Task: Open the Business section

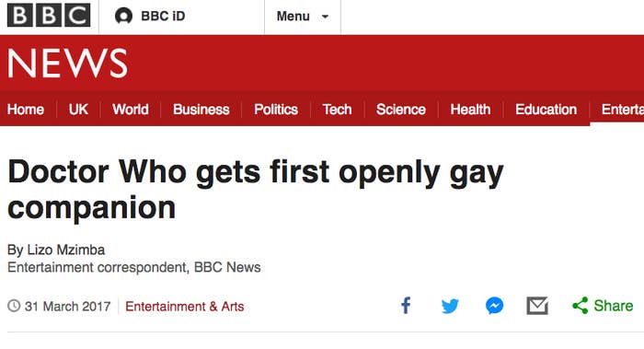Action: 201,110
